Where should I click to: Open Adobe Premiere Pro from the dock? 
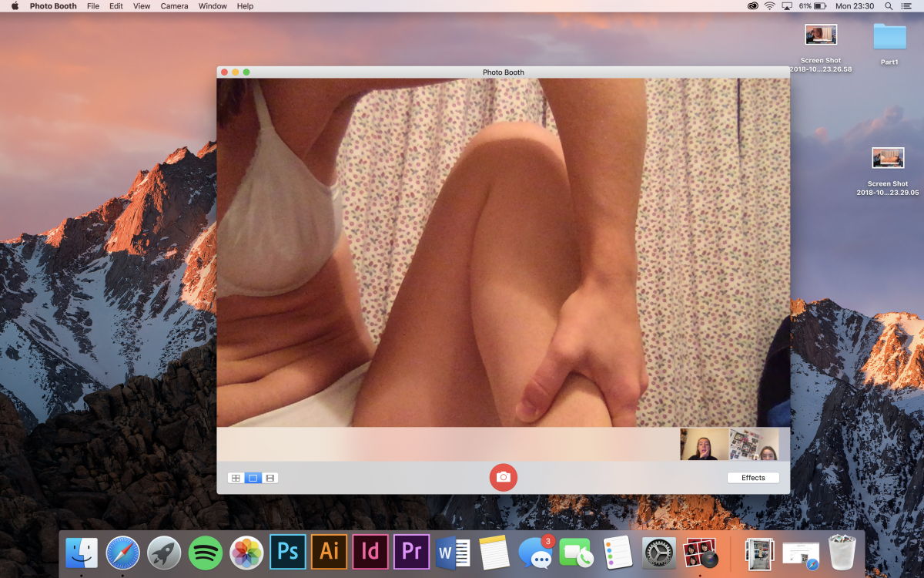point(411,553)
